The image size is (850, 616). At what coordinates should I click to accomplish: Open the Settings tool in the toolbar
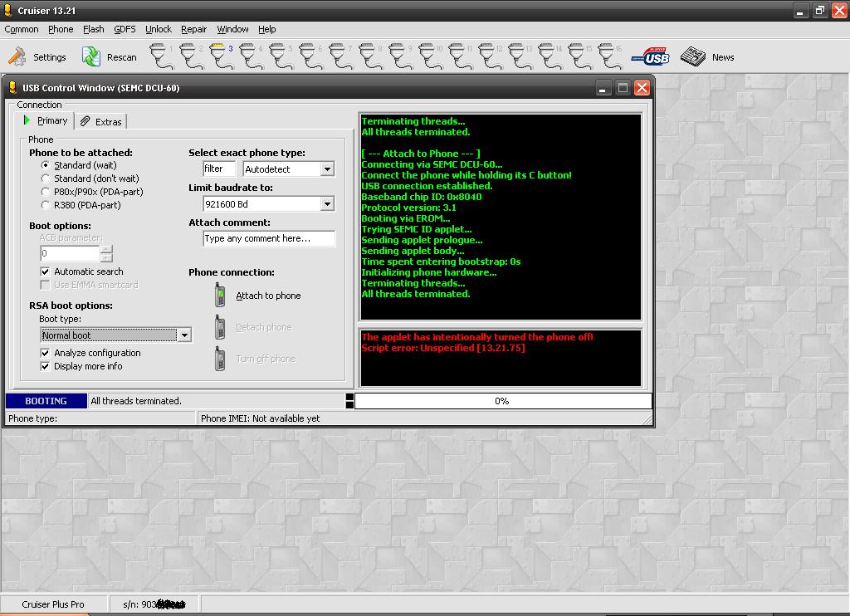(37, 57)
